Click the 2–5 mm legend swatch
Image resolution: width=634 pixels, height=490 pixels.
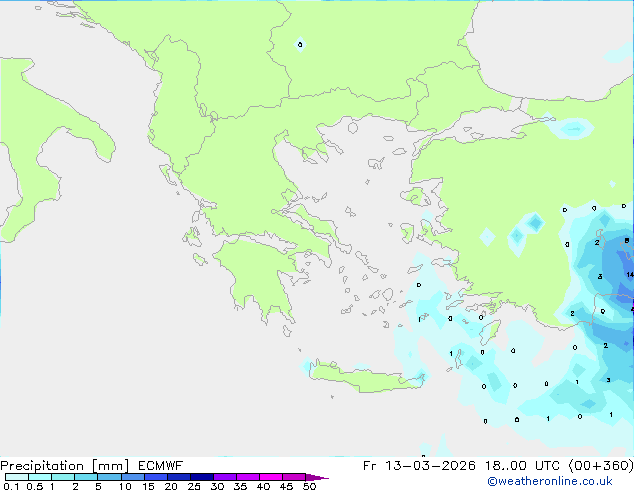pos(86,477)
